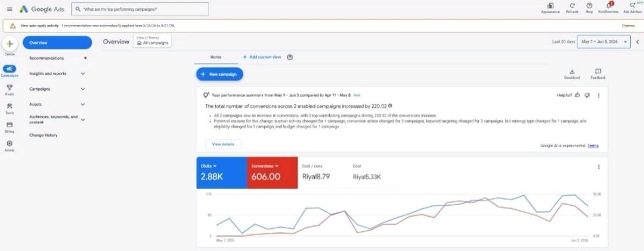Click the Google Ads logo
The width and height of the screenshot is (644, 251).
click(41, 9)
